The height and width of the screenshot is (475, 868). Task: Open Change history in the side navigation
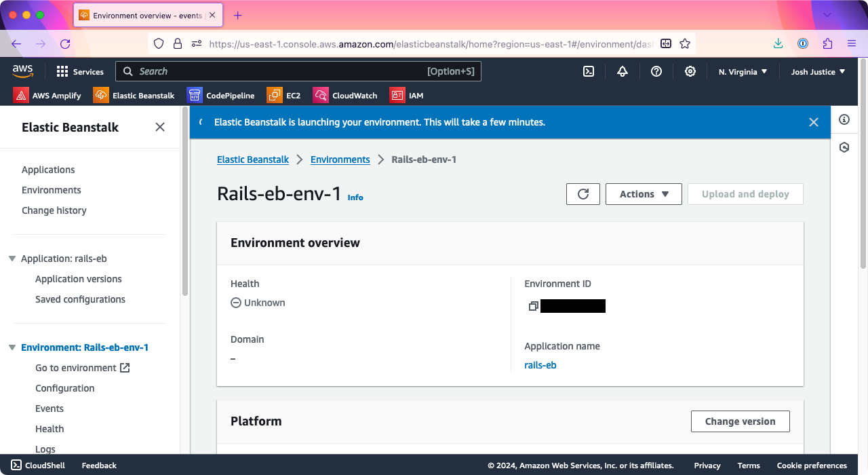pos(54,210)
